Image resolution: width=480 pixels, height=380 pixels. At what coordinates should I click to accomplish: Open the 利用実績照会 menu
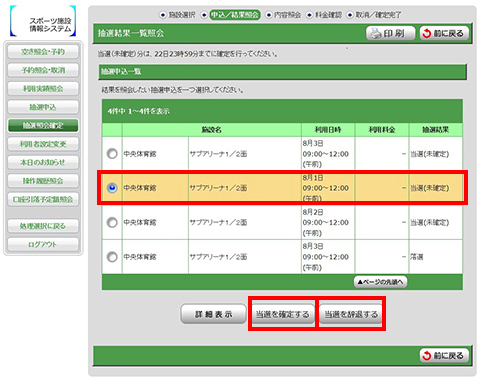(43, 89)
